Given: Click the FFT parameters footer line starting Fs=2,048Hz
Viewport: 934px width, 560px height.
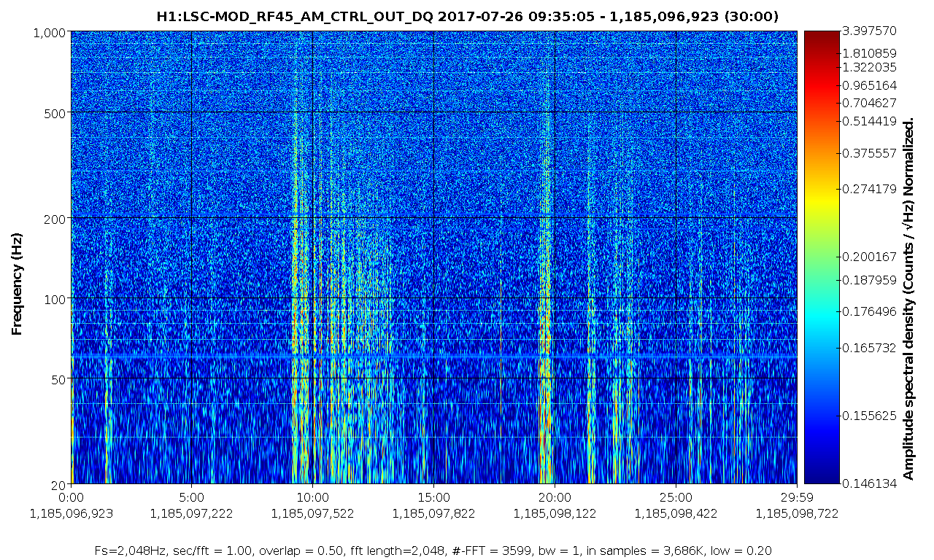Looking at the screenshot, I should pos(433,551).
